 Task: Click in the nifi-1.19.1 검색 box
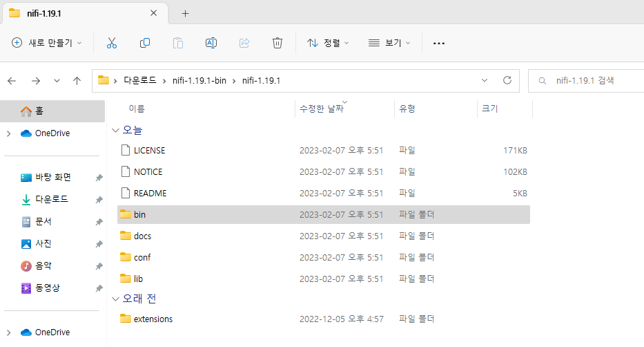586,81
